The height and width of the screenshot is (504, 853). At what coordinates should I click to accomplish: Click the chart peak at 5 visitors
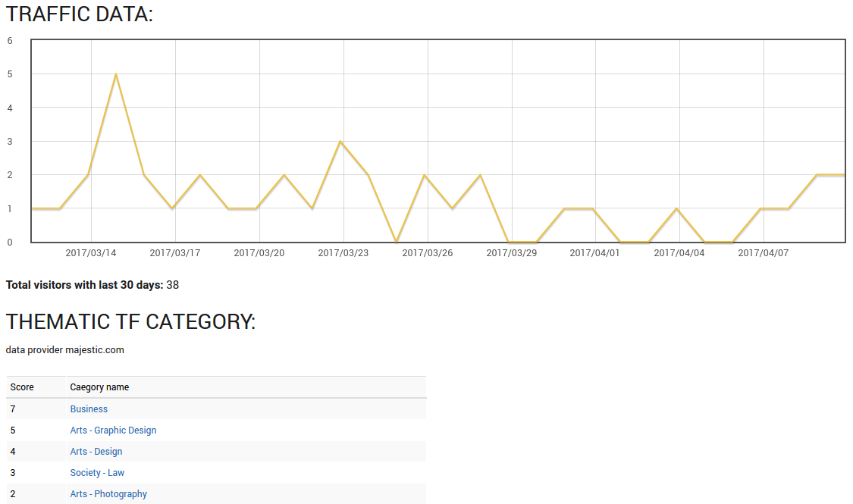115,74
